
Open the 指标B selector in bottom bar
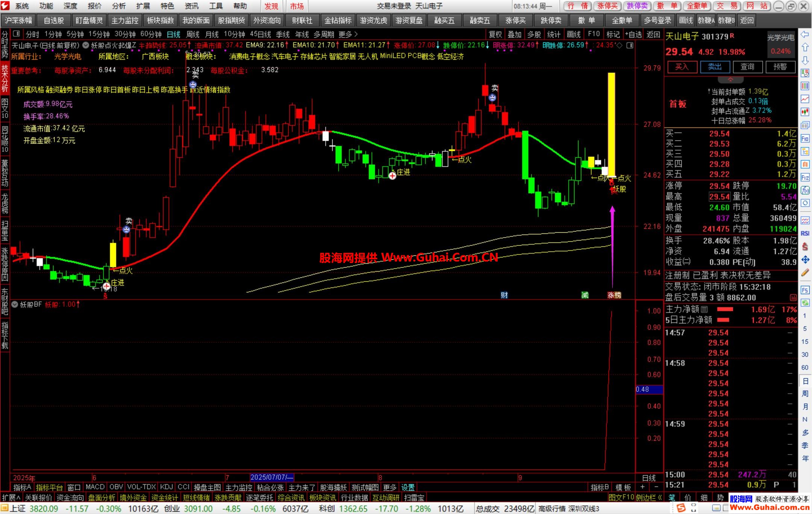pos(600,487)
